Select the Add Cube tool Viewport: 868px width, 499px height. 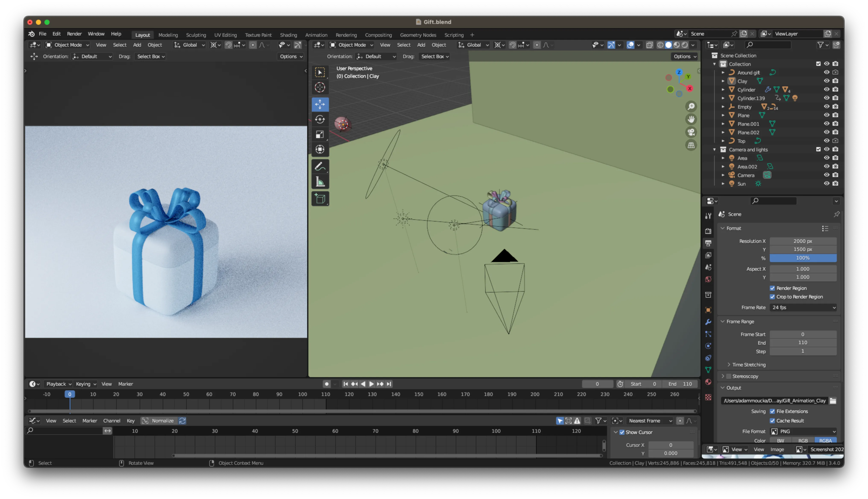pos(320,199)
